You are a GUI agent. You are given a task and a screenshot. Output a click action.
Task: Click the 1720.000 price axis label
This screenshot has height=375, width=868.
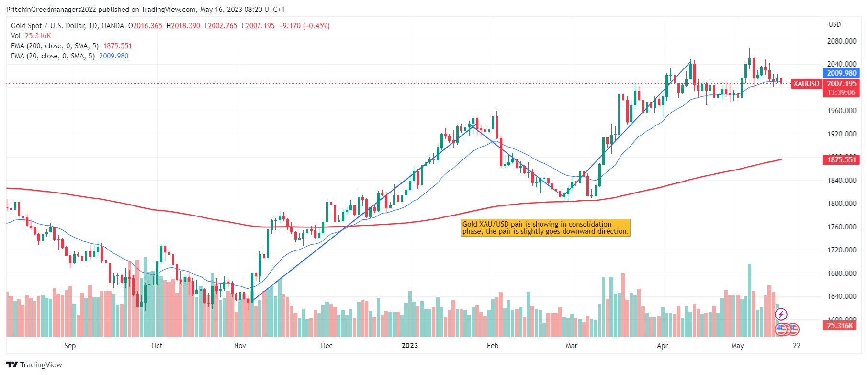[842, 250]
